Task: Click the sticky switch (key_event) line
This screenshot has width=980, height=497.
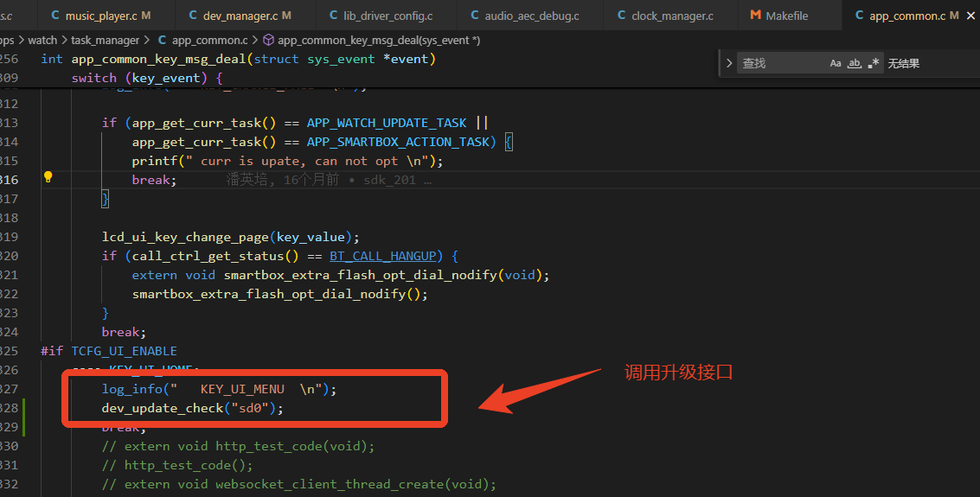Action: point(147,78)
